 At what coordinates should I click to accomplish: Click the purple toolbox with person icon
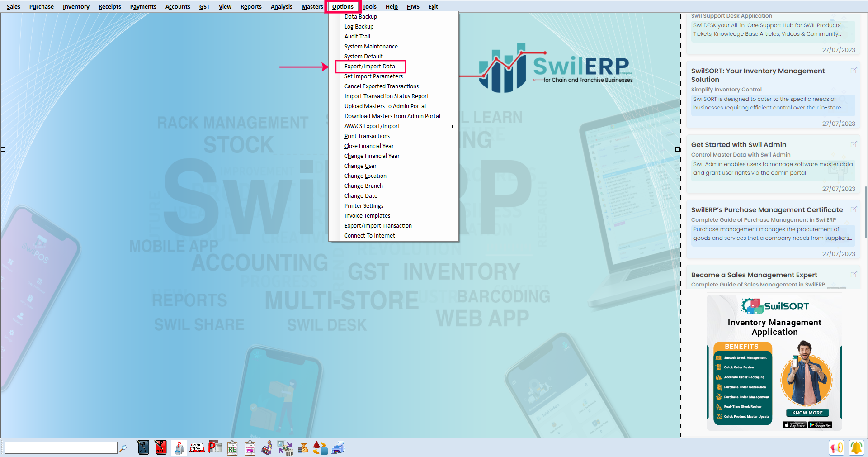pyautogui.click(x=267, y=448)
